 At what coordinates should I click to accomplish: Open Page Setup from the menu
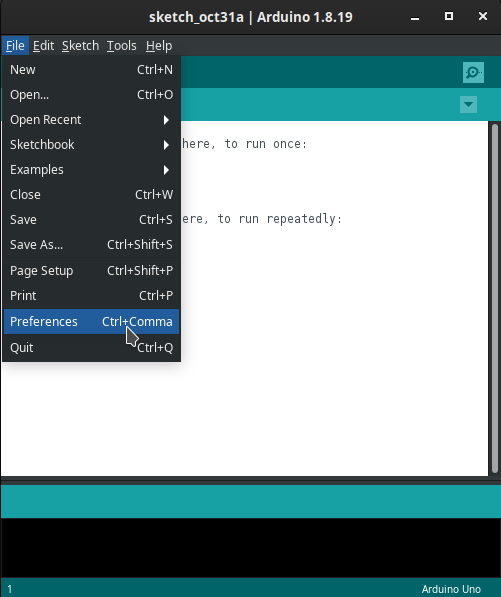click(x=91, y=271)
